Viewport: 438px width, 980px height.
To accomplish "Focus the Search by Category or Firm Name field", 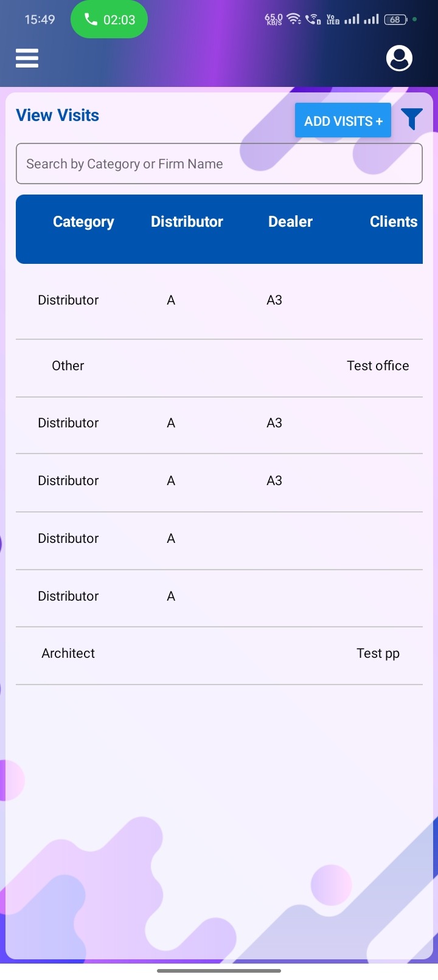I will click(219, 164).
